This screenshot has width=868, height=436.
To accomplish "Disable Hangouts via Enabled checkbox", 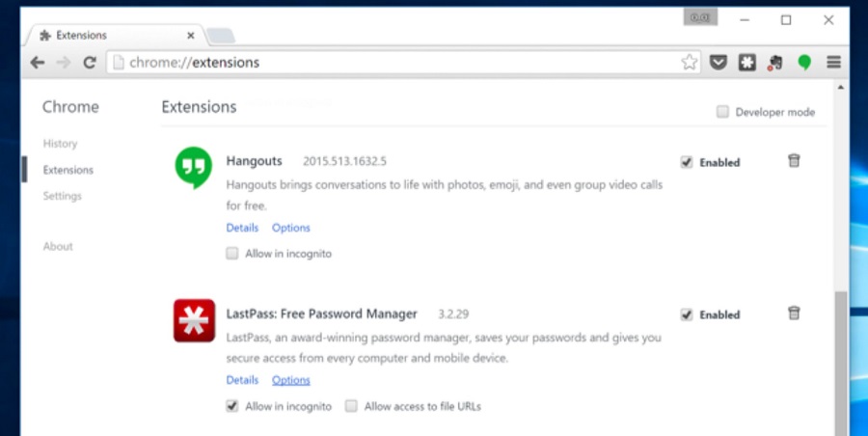I will (x=687, y=162).
